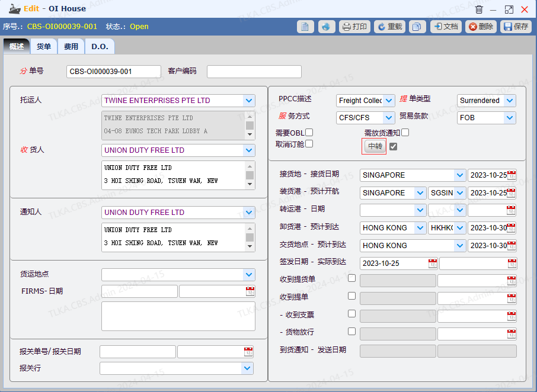Click the globe icon in toolbar
This screenshot has width=537, height=392.
point(327,27)
